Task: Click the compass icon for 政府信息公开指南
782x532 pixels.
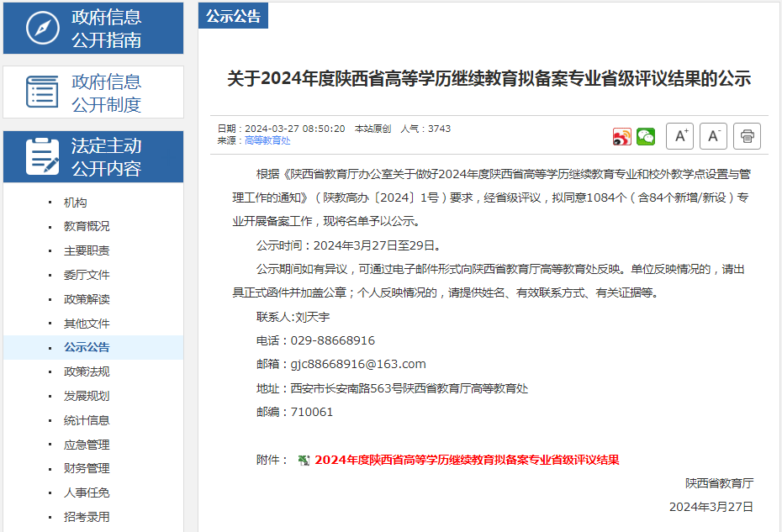Action: pyautogui.click(x=42, y=29)
